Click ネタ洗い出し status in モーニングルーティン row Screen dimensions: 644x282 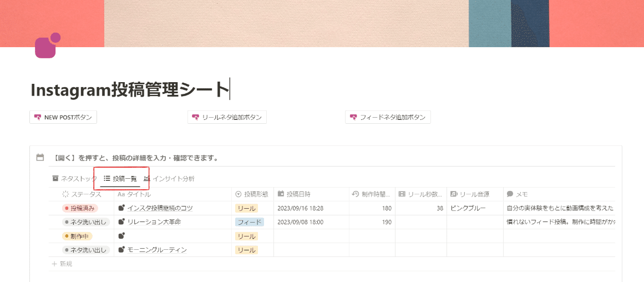coord(86,249)
